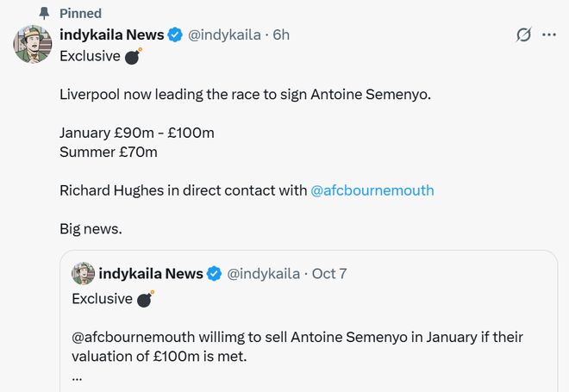Image resolution: width=569 pixels, height=392 pixels.
Task: Open the three-dot More options menu
Action: point(549,35)
